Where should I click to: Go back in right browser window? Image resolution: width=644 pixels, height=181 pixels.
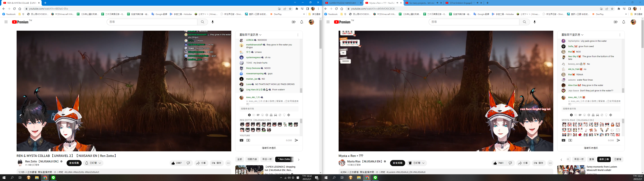click(x=326, y=9)
